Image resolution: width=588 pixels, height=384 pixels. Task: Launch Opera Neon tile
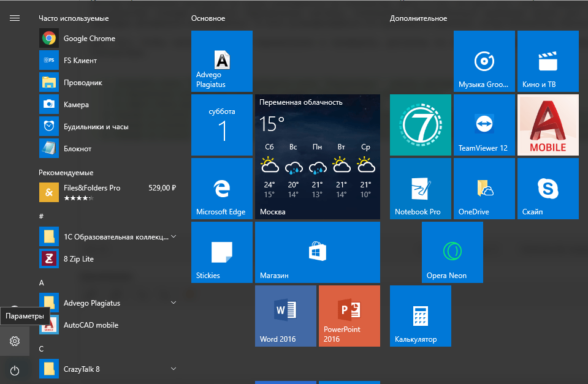point(452,252)
